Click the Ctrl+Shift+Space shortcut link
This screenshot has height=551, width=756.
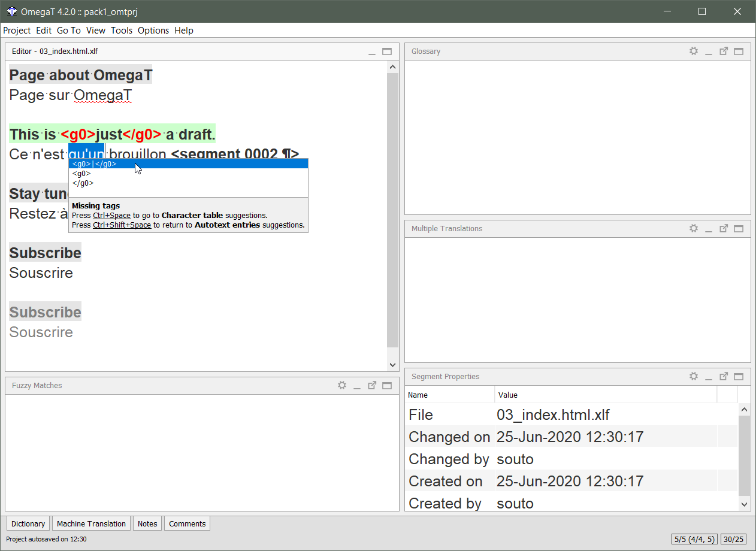[122, 225]
